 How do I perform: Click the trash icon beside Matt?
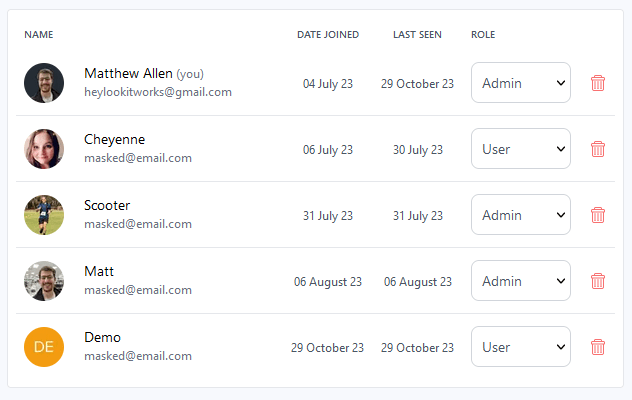(598, 281)
